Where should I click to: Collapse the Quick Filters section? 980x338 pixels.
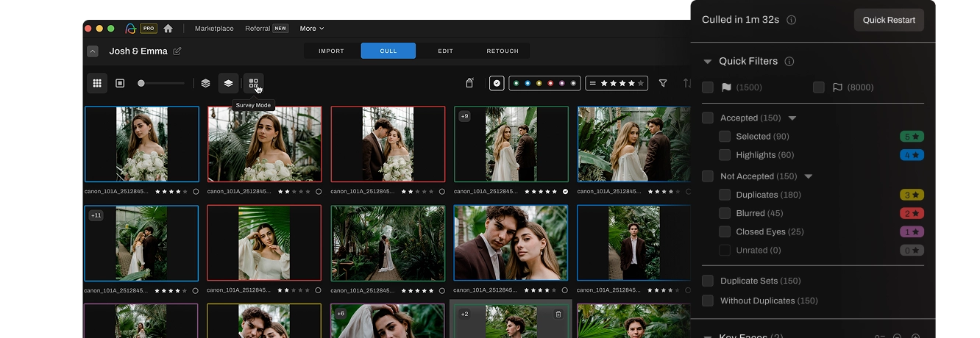(708, 62)
